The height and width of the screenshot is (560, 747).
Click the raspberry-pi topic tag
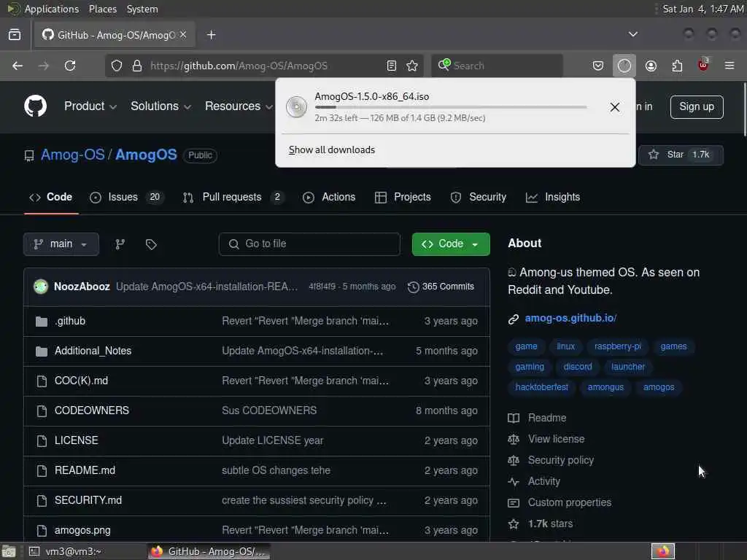tap(617, 346)
